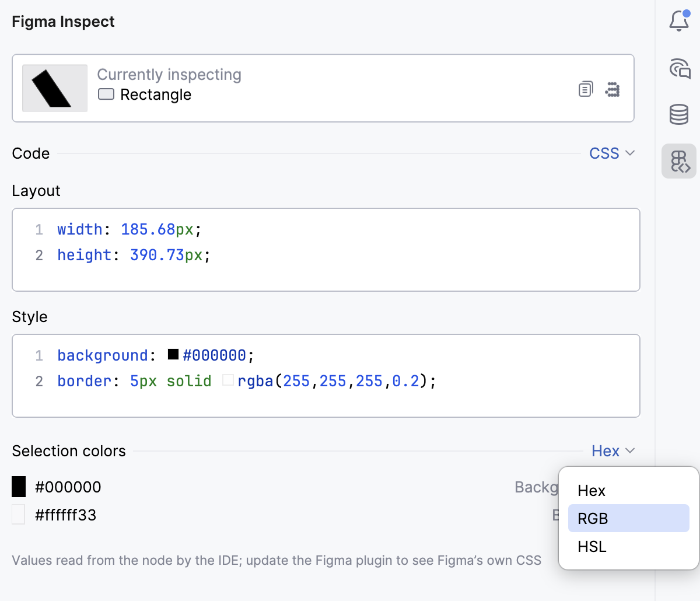The height and width of the screenshot is (601, 700).
Task: Click the Selection colors section heading
Action: [69, 451]
